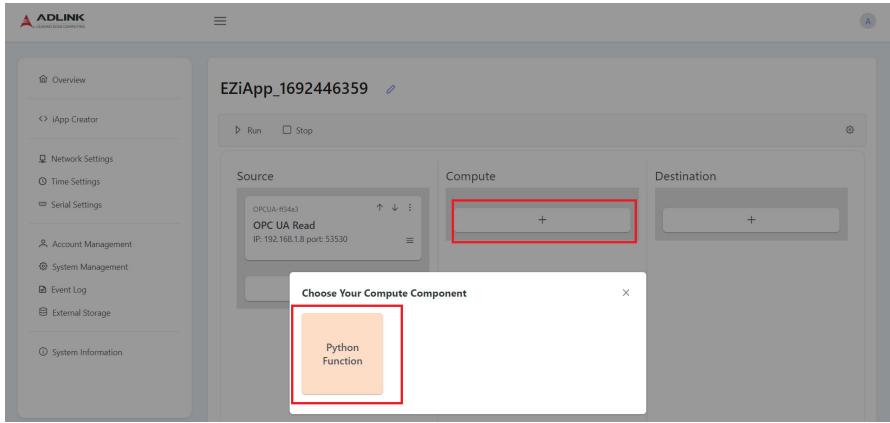Open iApp Creator in the sidebar
The width and height of the screenshot is (890, 423).
click(x=68, y=120)
